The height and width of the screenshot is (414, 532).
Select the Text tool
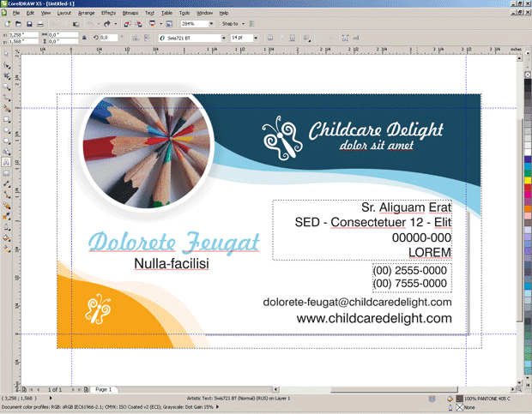click(x=7, y=162)
